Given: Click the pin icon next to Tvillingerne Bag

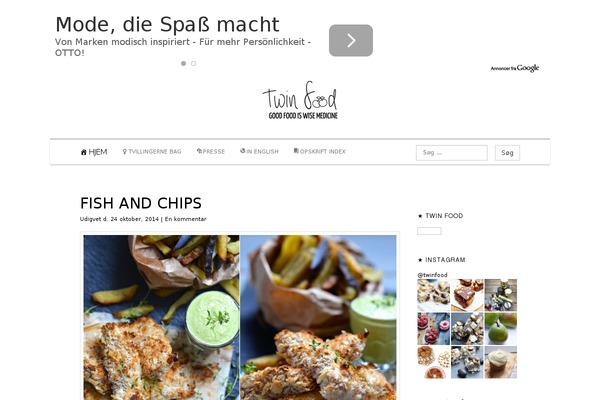Looking at the screenshot, I should click(x=124, y=152).
